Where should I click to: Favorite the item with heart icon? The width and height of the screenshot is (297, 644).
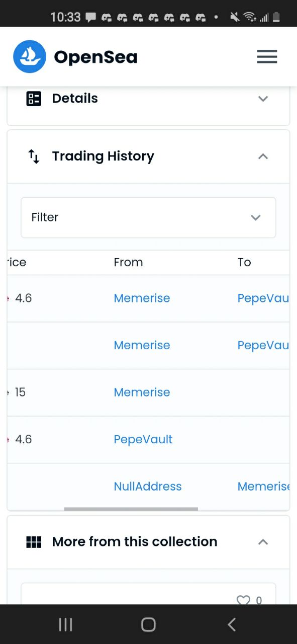243,600
